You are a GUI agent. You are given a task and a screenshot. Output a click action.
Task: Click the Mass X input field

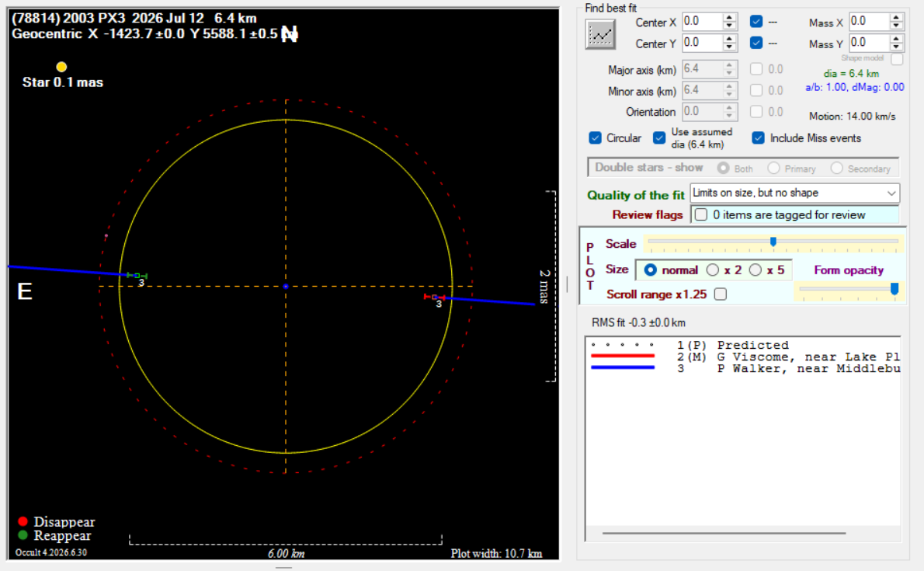tap(869, 22)
